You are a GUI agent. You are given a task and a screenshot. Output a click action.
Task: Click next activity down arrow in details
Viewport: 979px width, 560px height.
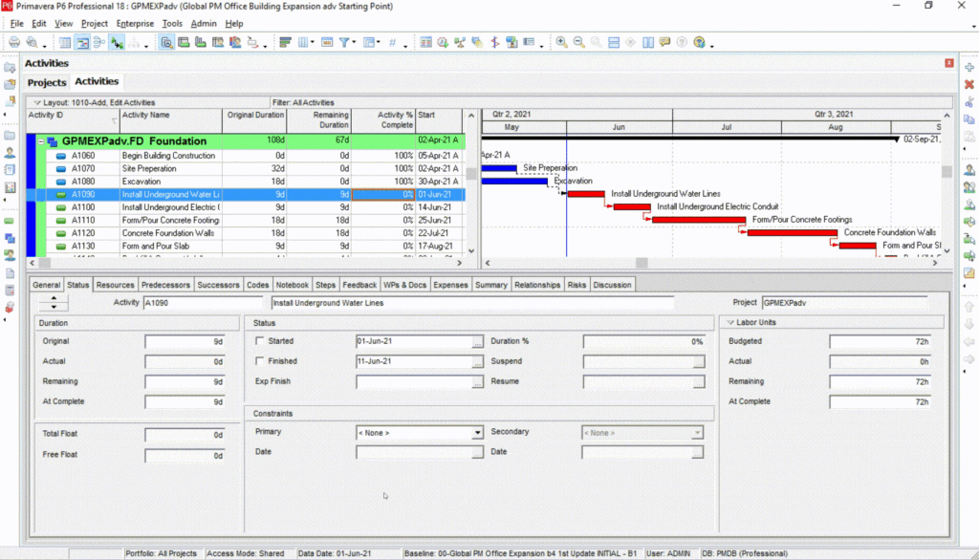[x=54, y=307]
